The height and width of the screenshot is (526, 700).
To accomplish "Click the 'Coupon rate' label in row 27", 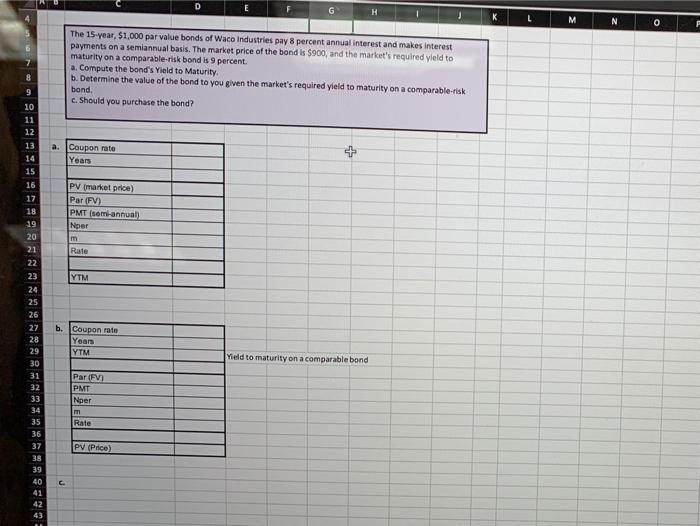I will [x=95, y=330].
